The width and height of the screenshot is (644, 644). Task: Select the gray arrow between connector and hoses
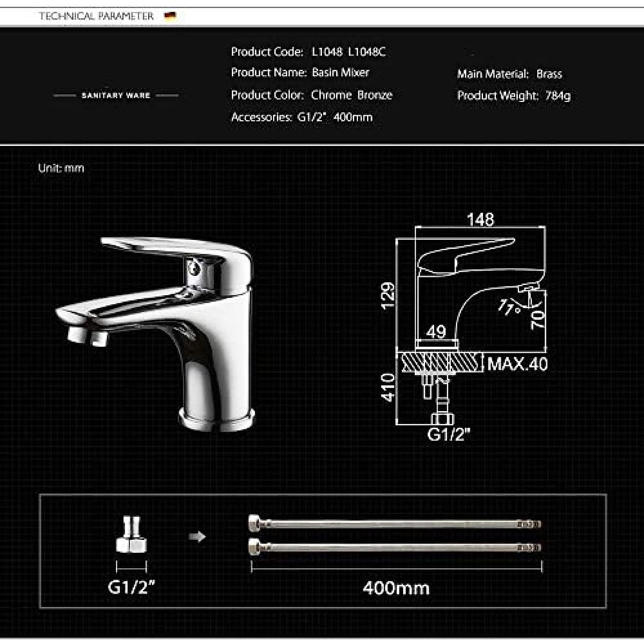(x=199, y=536)
